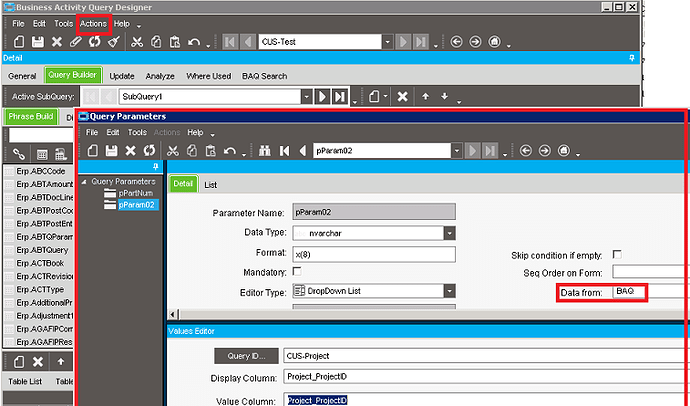Click the binoculars search icon in Query Parameters
The height and width of the screenshot is (406, 690).
pos(264,150)
